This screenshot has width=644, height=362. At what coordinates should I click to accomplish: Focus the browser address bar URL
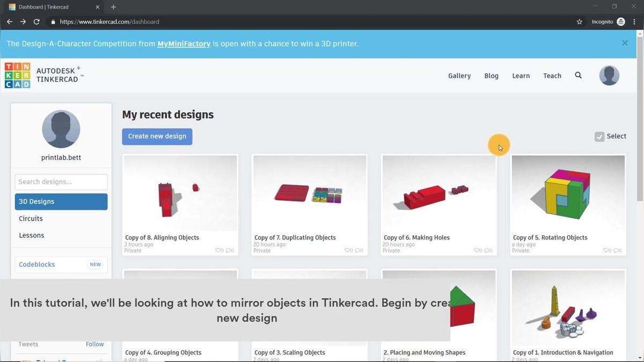point(109,22)
